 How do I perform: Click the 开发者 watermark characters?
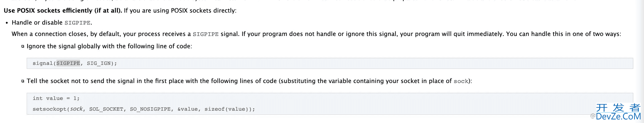[618, 108]
